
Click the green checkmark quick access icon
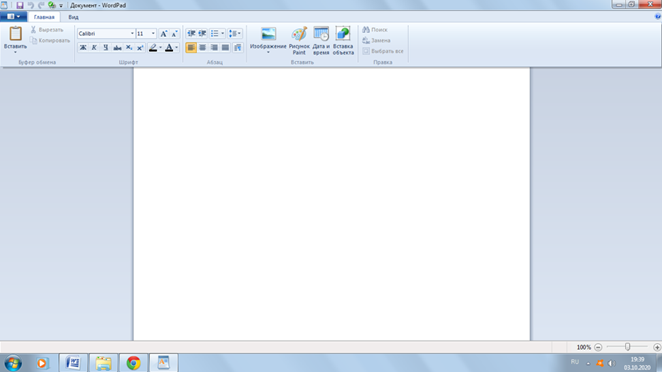(52, 5)
